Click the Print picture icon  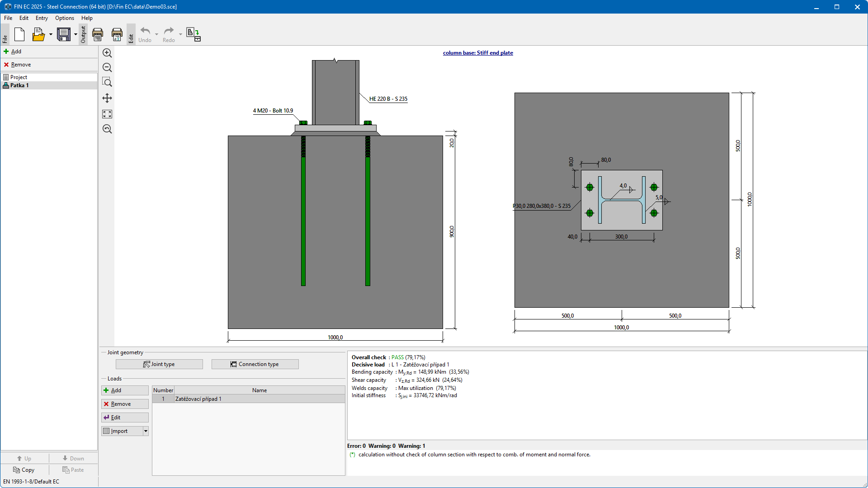pyautogui.click(x=117, y=34)
